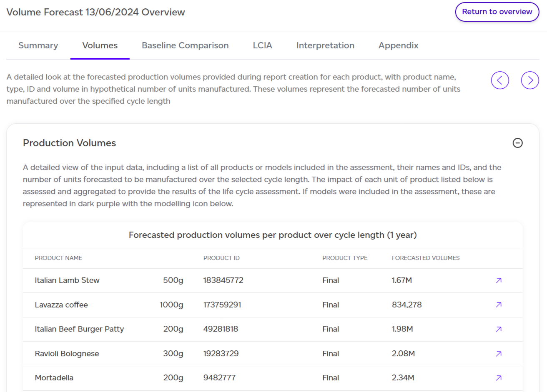This screenshot has width=547, height=392.
Task: Click the 1.67M forecasted volume
Action: coord(402,280)
